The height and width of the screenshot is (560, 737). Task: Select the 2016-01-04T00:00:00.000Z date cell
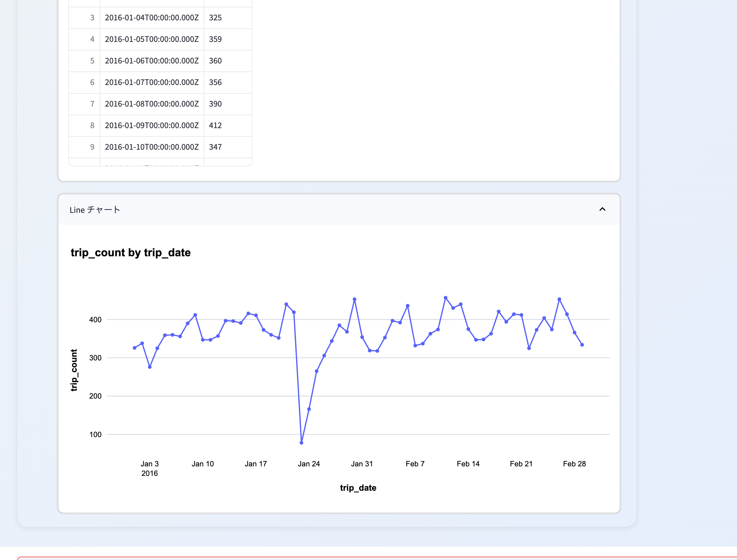(x=151, y=18)
